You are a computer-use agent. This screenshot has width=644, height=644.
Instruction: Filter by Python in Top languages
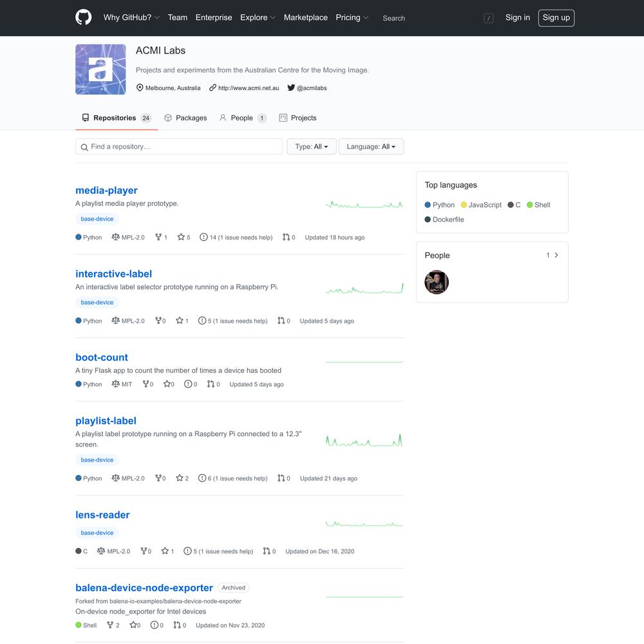pos(439,205)
